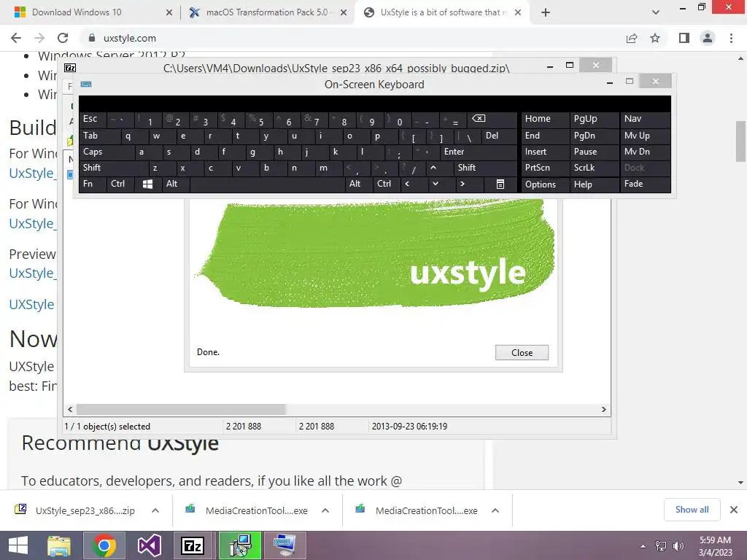This screenshot has width=747, height=560.
Task: View site lock information
Action: (92, 38)
